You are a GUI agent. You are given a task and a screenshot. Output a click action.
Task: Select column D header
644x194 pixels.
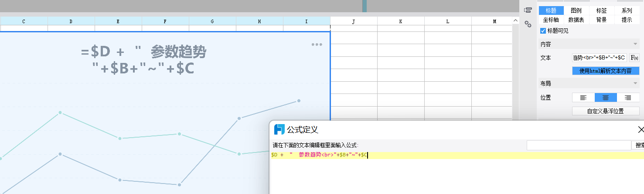(x=71, y=21)
